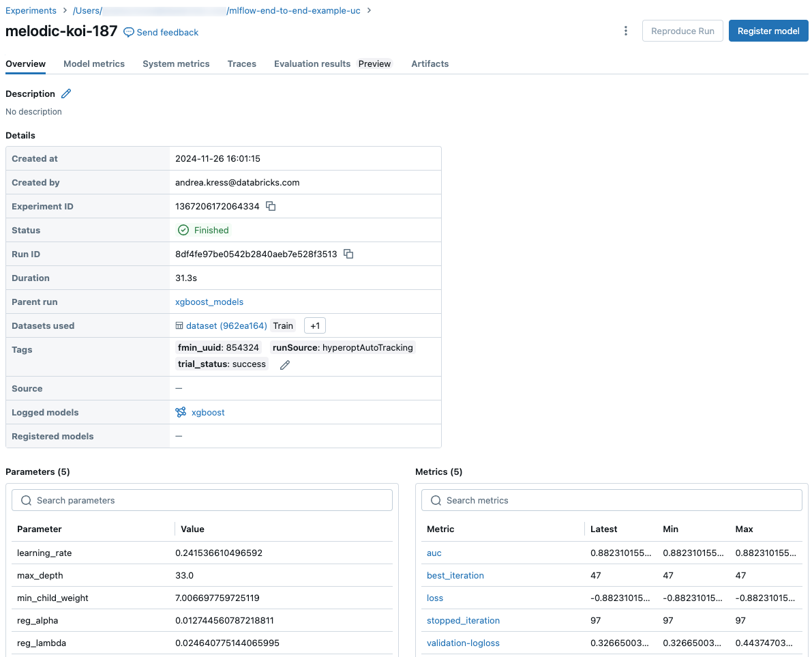Screen dimensions: 812x657
Task: Click the Register model button
Action: (768, 31)
